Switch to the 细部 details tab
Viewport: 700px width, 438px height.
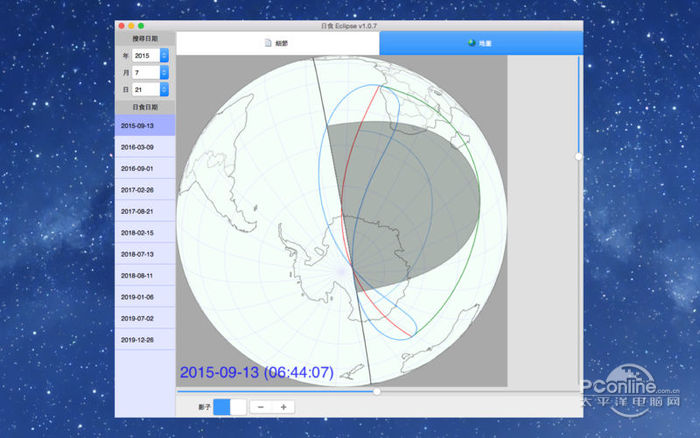(279, 43)
